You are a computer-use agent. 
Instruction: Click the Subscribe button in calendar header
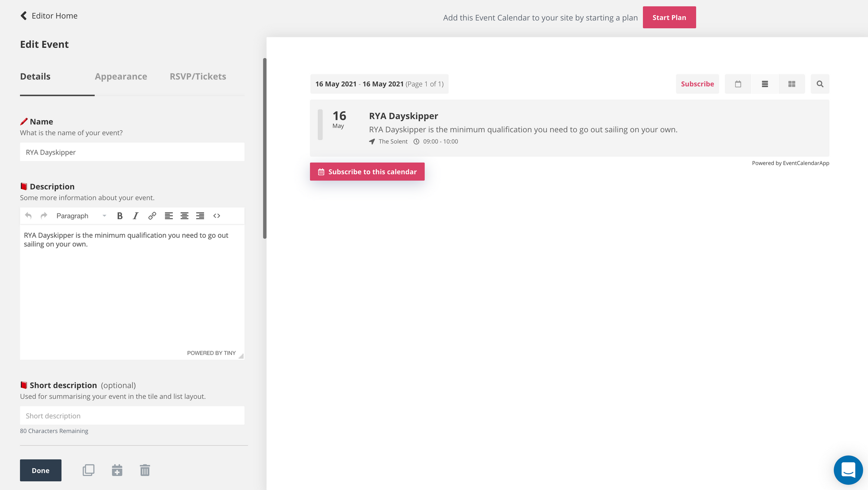697,84
